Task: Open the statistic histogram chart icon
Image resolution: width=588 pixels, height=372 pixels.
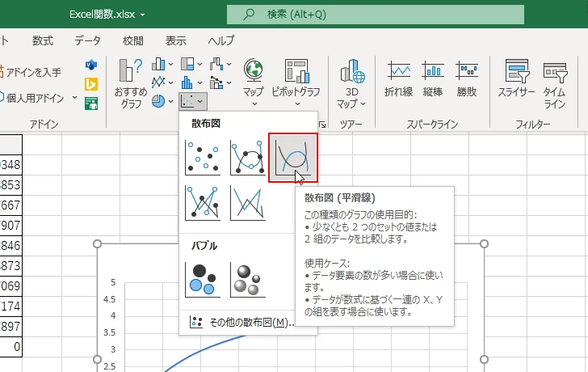Action: point(187,82)
